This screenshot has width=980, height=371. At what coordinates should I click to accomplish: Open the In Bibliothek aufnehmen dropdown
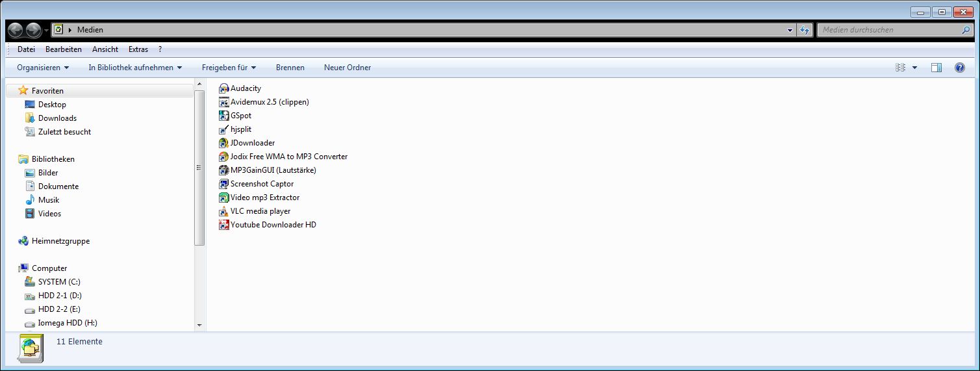tap(135, 68)
